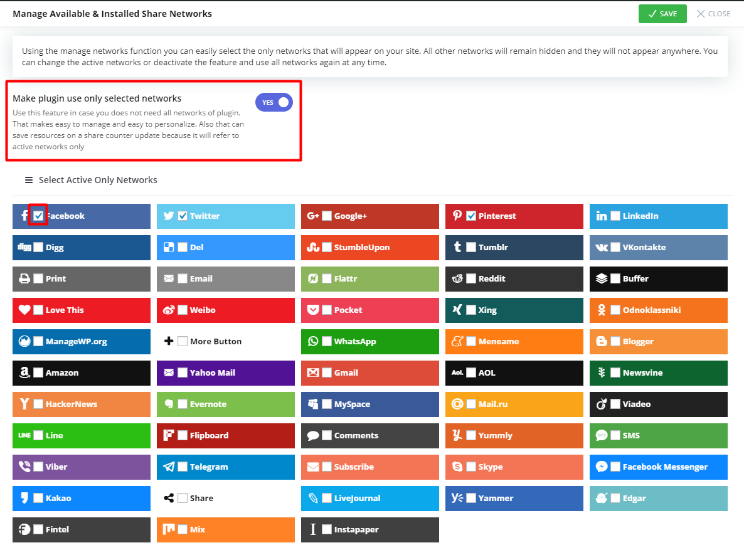Image resolution: width=744 pixels, height=560 pixels.
Task: Uncheck the Pinterest network checkbox
Action: [471, 216]
